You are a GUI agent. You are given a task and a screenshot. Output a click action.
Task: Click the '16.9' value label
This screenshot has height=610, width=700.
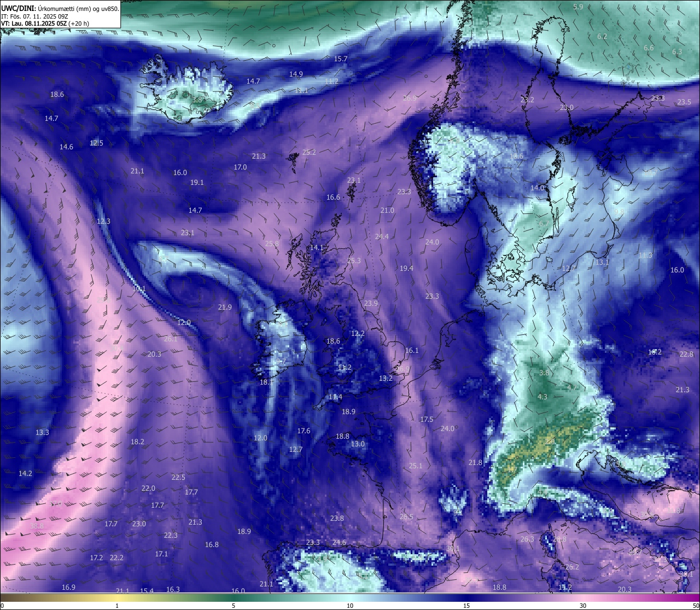tap(68, 587)
